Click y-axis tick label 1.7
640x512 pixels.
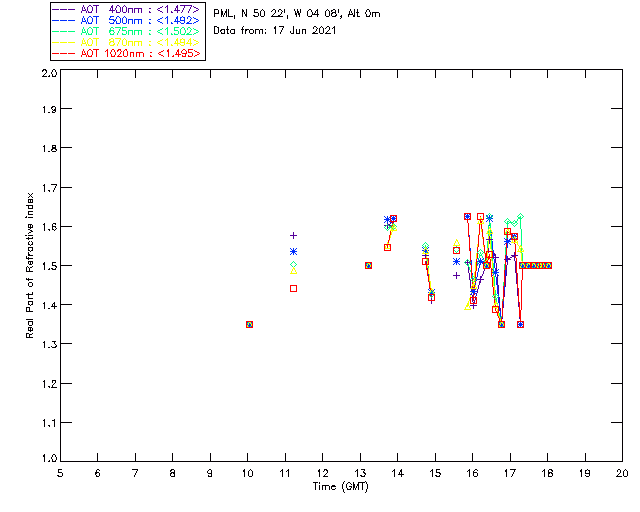pos(49,188)
